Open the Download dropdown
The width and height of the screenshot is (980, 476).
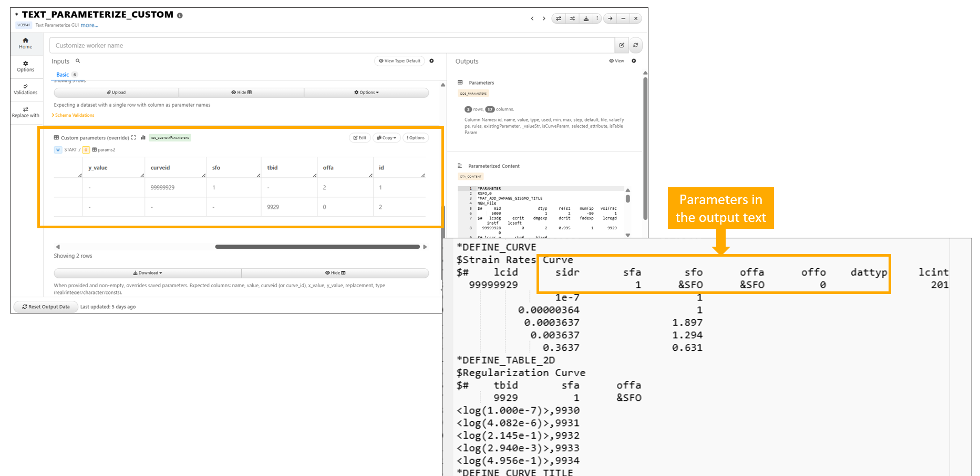[147, 273]
